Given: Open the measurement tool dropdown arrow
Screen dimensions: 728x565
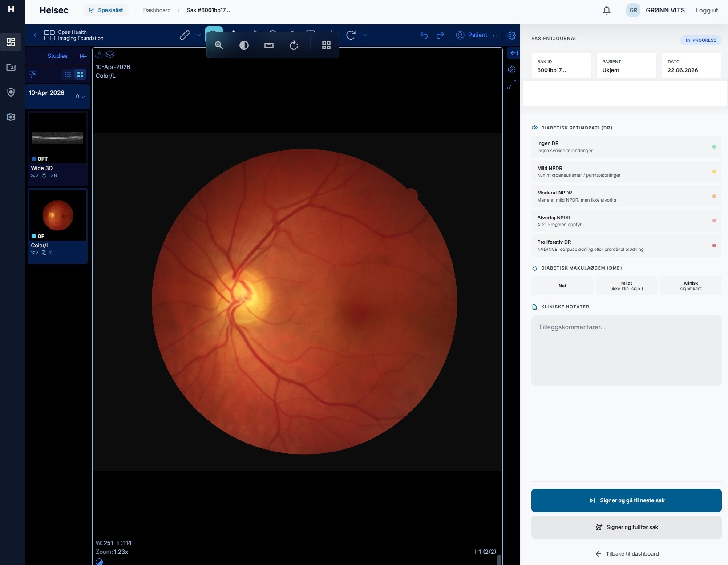Looking at the screenshot, I should click(199, 35).
